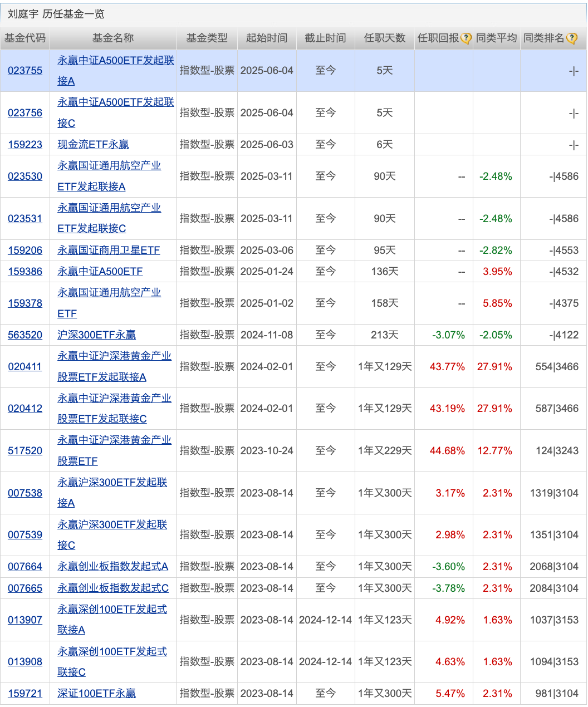This screenshot has width=588, height=707.
Task: Open fund code 159386 link
Action: pos(25,272)
